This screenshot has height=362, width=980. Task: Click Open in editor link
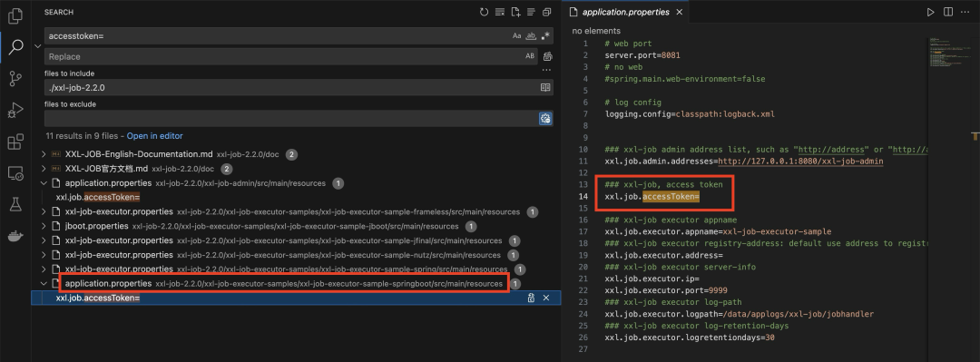point(155,136)
